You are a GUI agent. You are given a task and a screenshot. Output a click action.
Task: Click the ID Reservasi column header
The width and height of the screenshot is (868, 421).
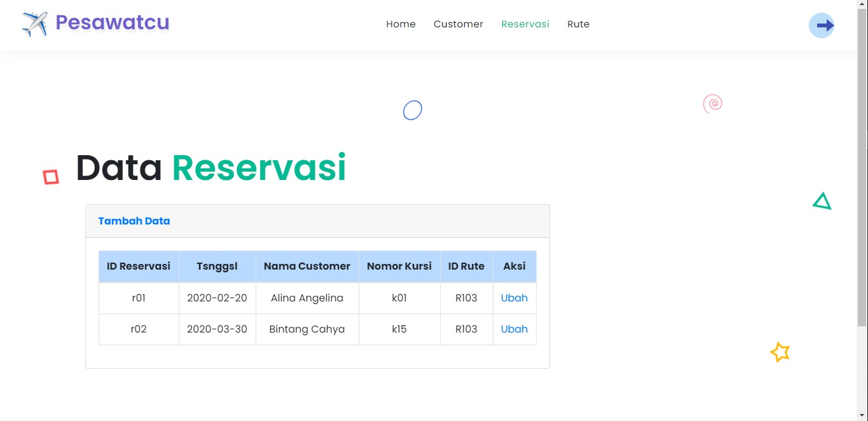(x=139, y=266)
